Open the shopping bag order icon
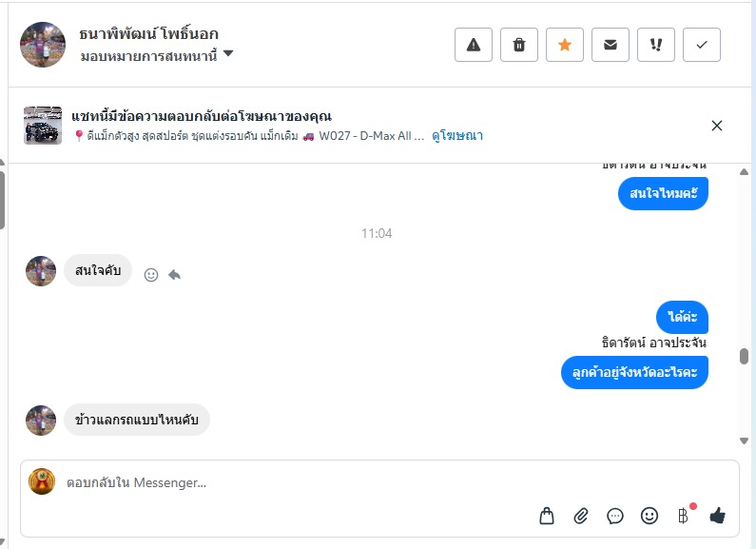Screen dimensions: 756x549 coord(547,516)
